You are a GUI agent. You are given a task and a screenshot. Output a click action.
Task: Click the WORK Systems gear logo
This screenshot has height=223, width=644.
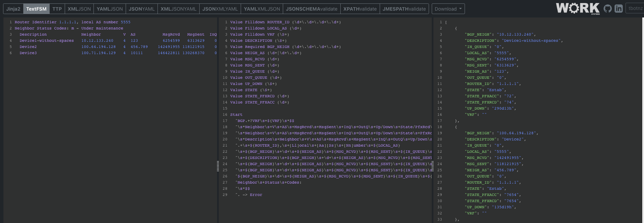(x=578, y=8)
